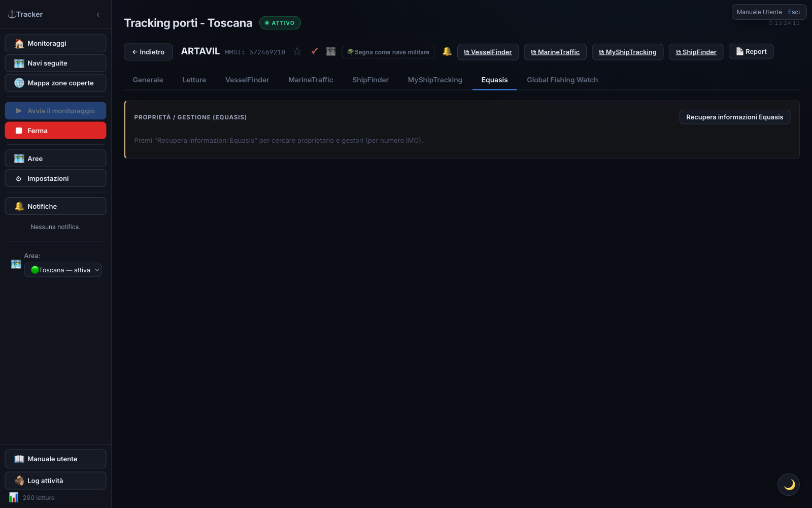The image size is (812, 508).
Task: Click Segna come nave militare
Action: (x=388, y=52)
